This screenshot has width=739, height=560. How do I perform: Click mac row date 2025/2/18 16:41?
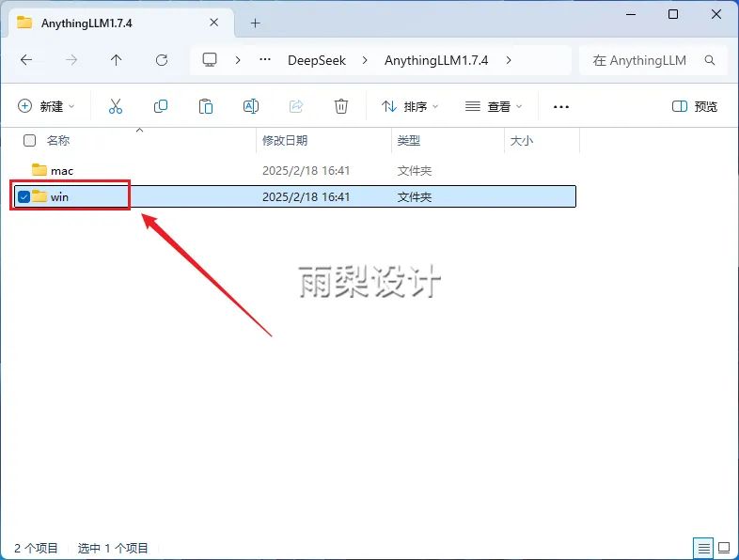pos(306,170)
